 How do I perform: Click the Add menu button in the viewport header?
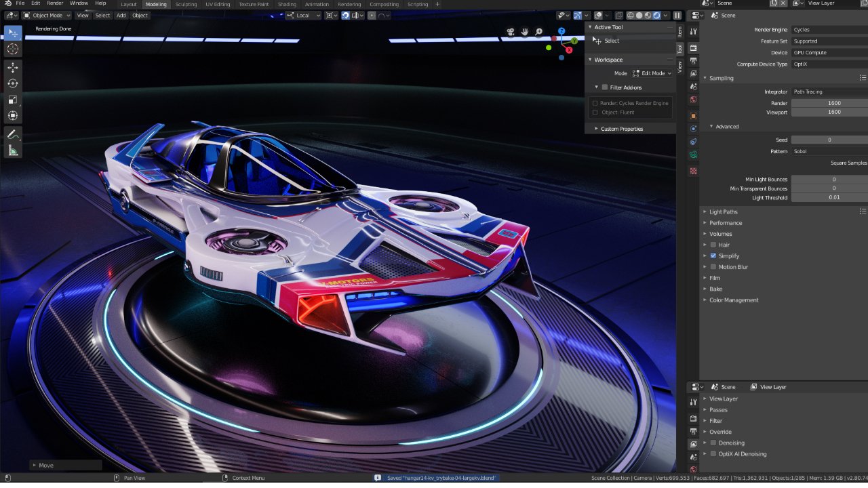[x=121, y=16]
